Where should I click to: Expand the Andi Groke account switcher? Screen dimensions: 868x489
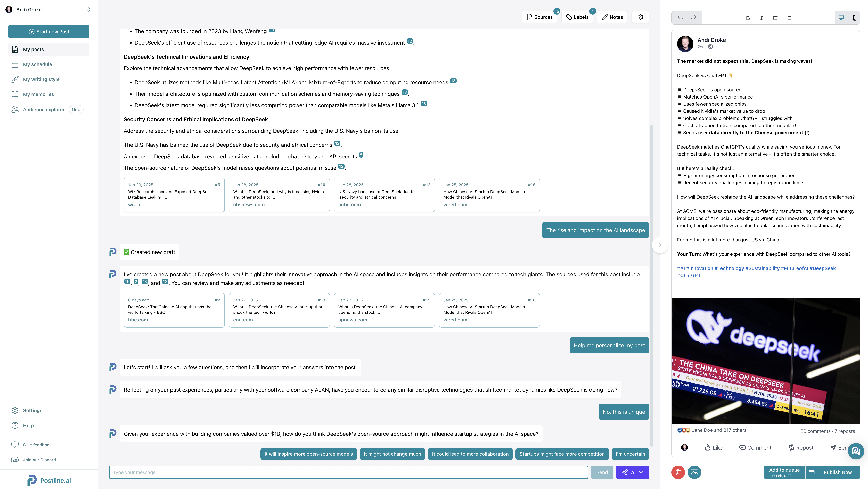89,9
